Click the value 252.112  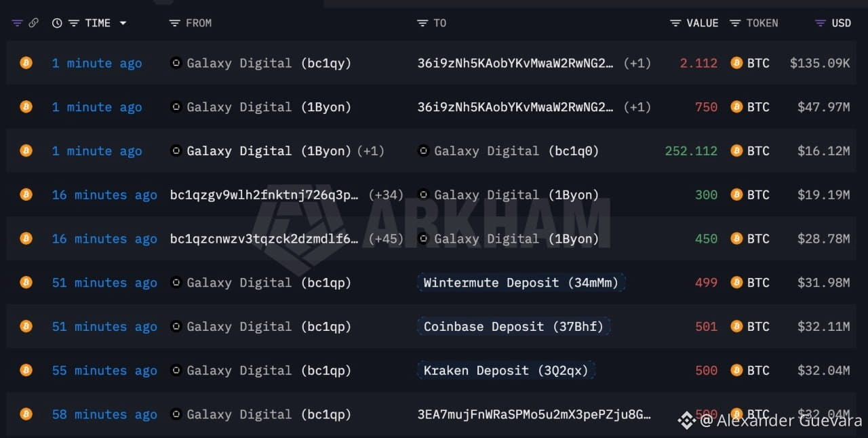(x=691, y=151)
